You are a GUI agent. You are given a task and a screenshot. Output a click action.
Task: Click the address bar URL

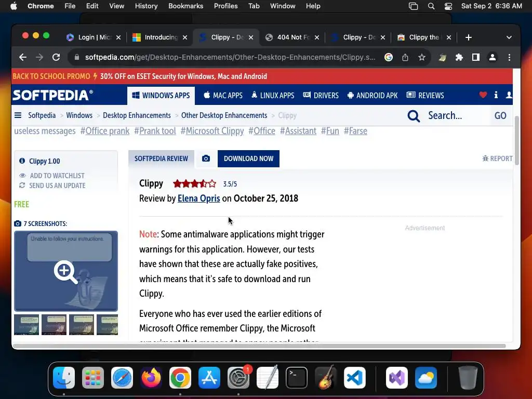(230, 57)
